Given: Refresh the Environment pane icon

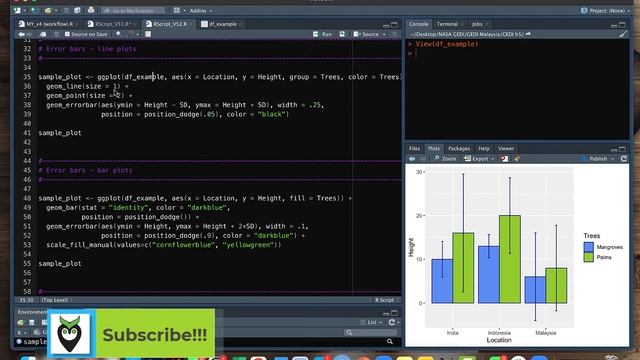Looking at the screenshot, I should pos(391,322).
